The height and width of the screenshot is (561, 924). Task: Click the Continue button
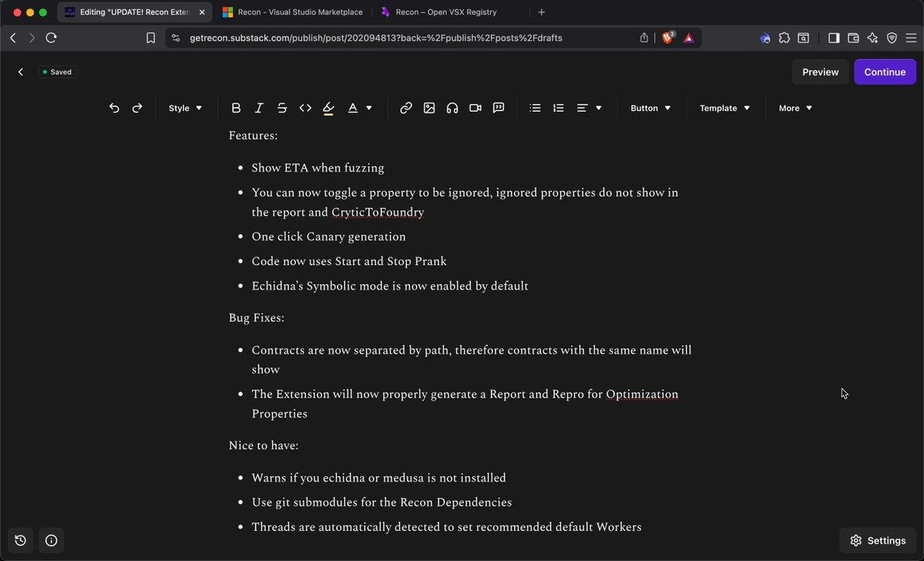[885, 72]
